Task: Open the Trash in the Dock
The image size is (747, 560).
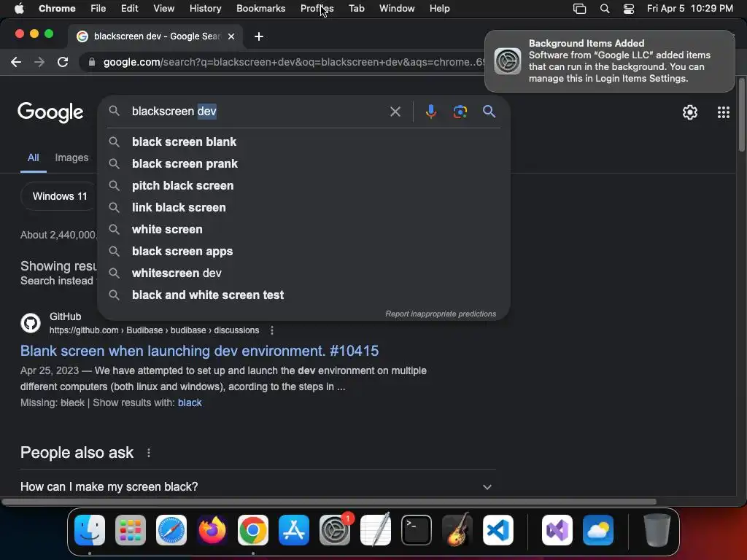Action: click(657, 529)
